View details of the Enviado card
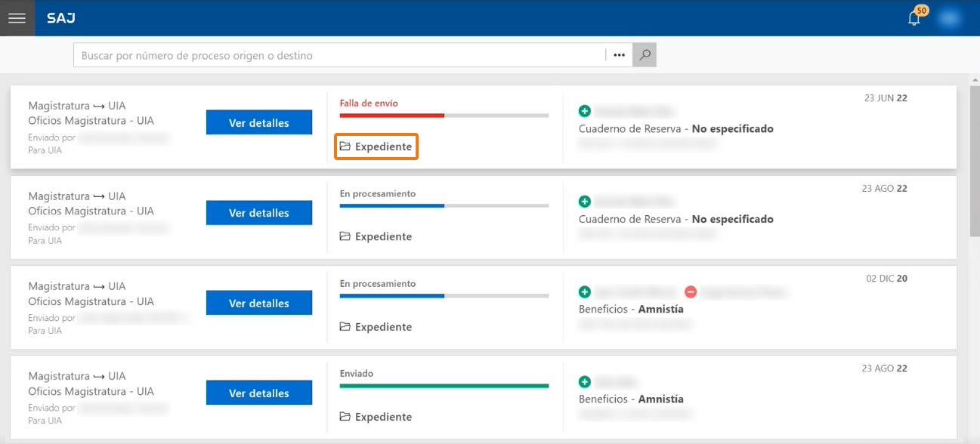980x444 pixels. [259, 393]
